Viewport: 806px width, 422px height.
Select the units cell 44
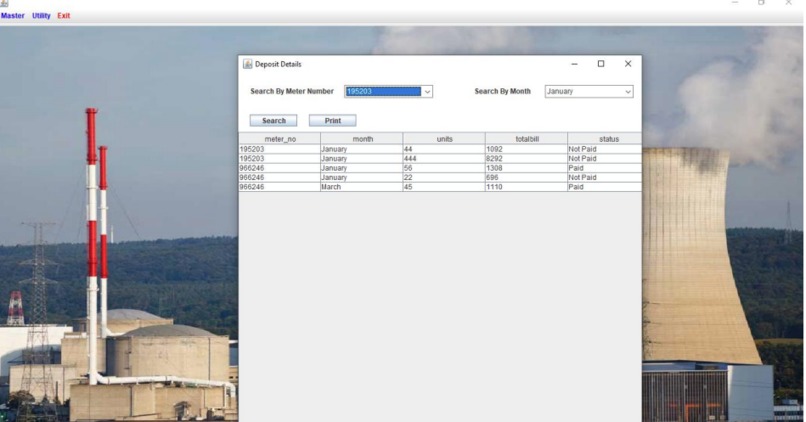click(x=444, y=149)
